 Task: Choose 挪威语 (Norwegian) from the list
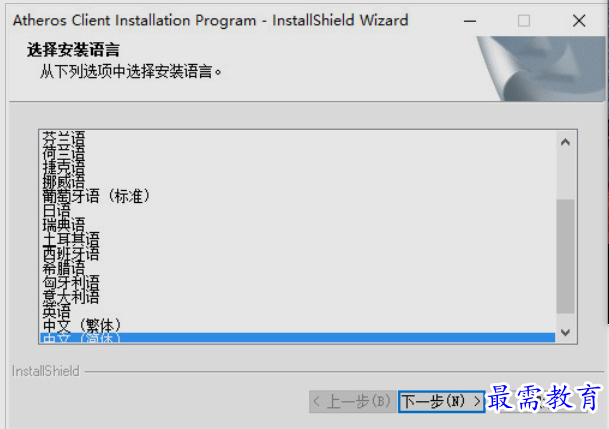[298, 182]
